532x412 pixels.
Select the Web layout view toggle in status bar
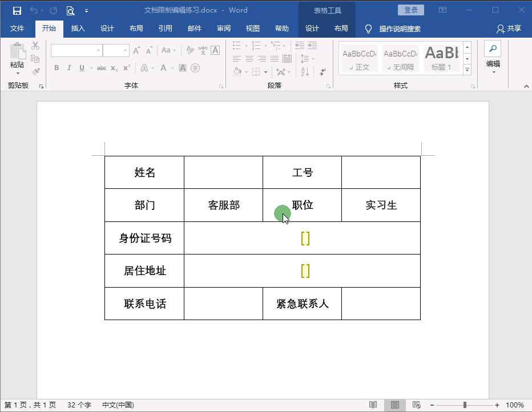(416, 405)
